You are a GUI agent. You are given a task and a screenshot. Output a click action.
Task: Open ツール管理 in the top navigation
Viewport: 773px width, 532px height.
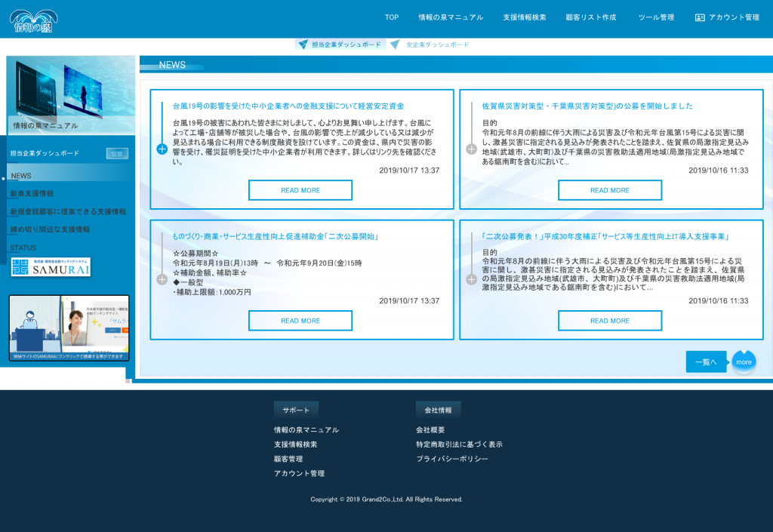pos(656,17)
